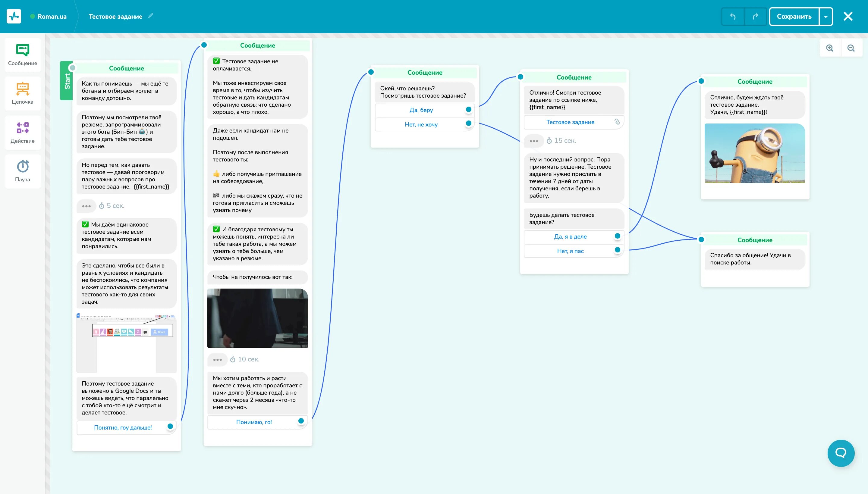Click the Сохранить button
Viewport: 868px width, 494px height.
click(x=794, y=16)
